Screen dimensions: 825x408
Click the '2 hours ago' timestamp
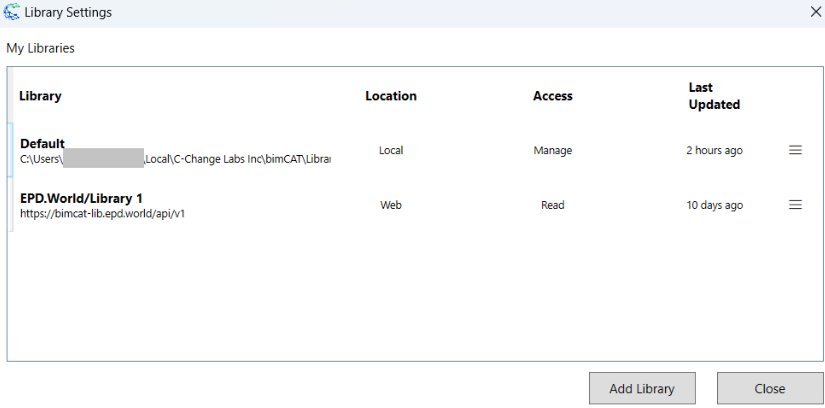[714, 150]
